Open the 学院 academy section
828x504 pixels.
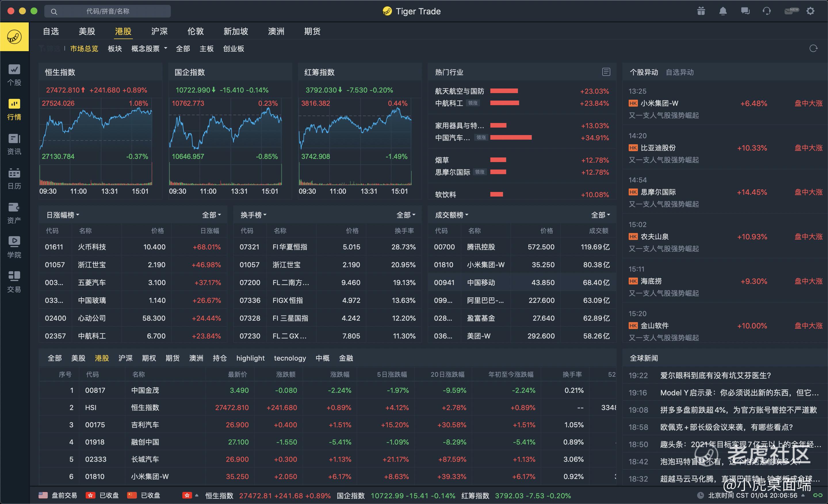coord(14,247)
